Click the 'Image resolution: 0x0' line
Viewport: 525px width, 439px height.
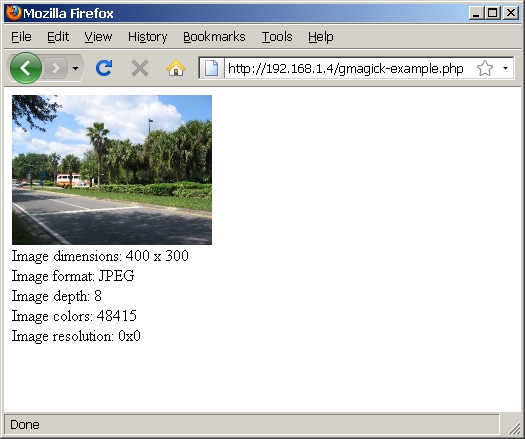click(76, 336)
